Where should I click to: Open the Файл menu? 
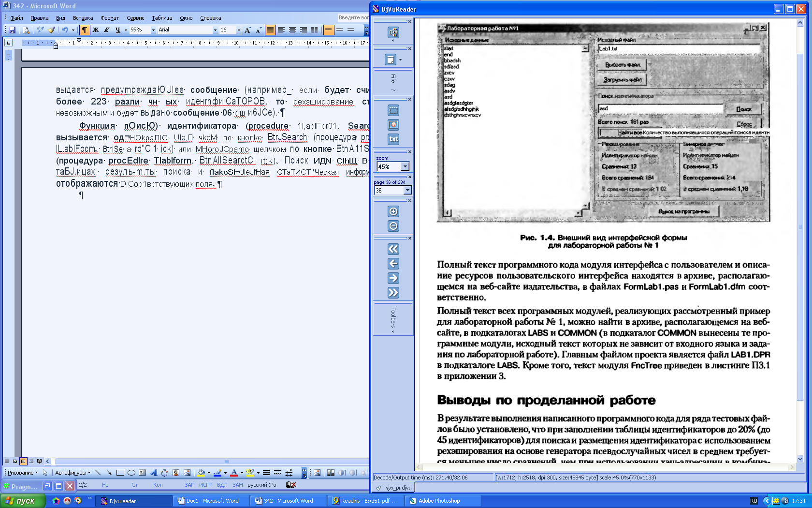point(16,18)
